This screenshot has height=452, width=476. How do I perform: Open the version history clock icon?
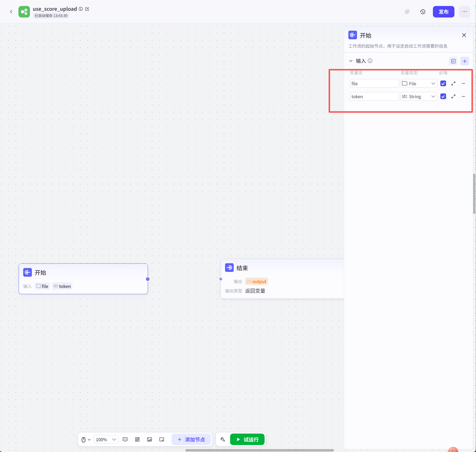click(x=423, y=11)
